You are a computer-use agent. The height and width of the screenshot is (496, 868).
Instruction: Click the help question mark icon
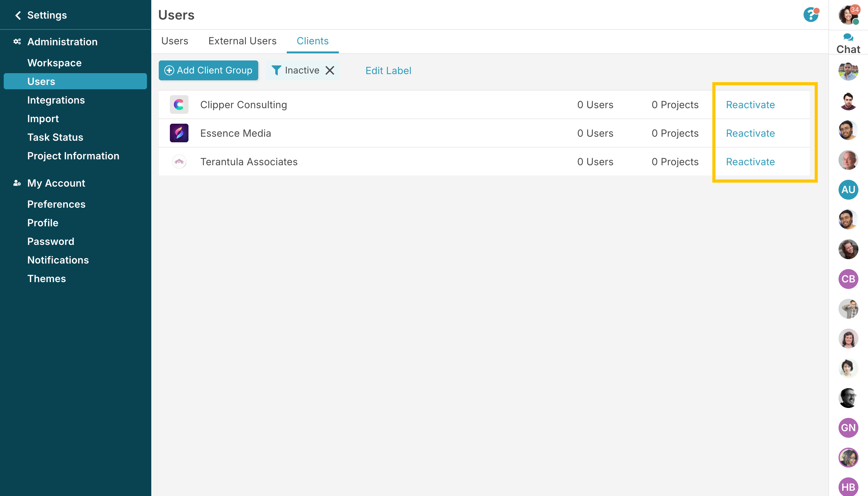[810, 15]
